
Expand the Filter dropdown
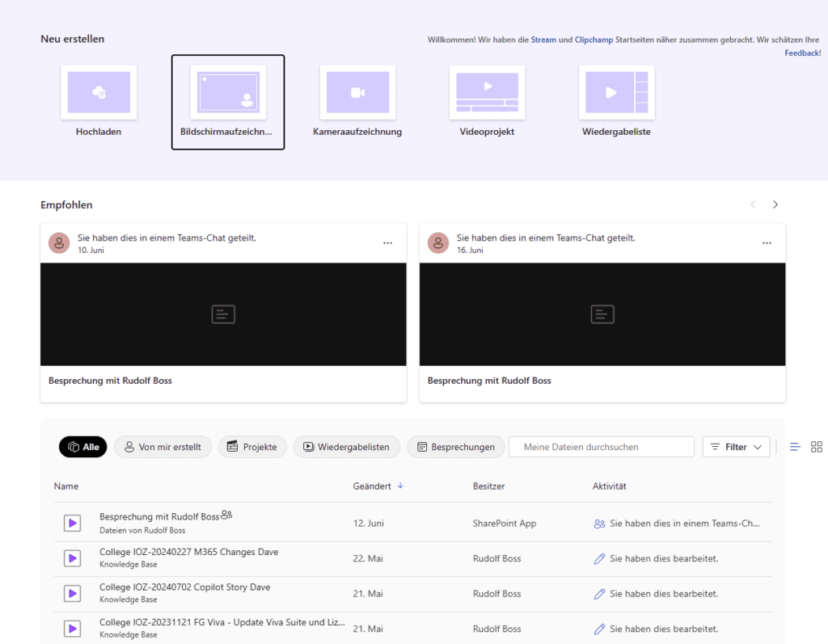pos(736,447)
